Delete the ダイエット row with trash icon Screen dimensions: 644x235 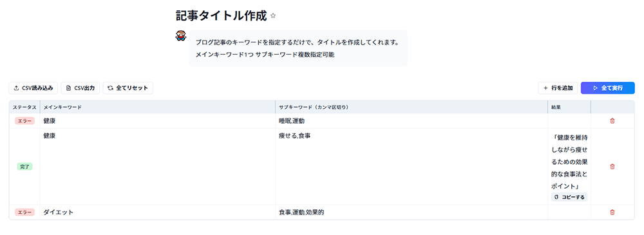click(x=612, y=212)
